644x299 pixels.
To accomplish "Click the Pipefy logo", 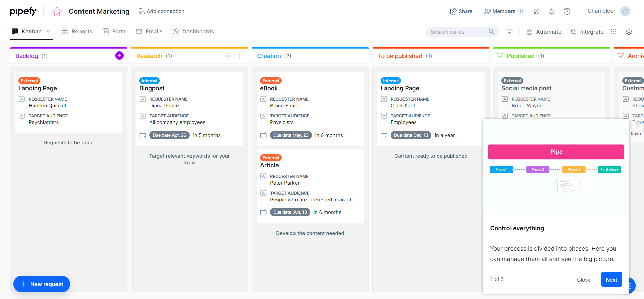I will point(23,11).
